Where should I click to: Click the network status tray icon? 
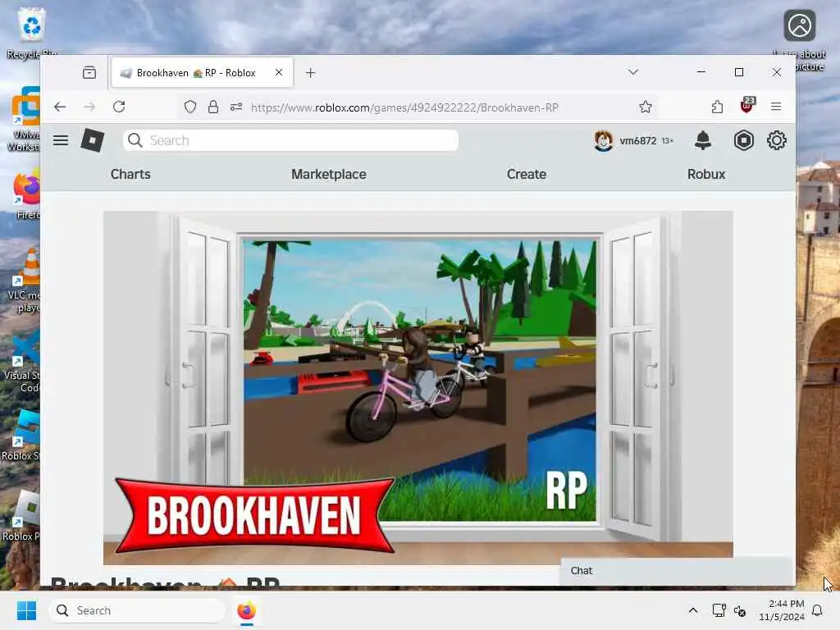tap(719, 610)
